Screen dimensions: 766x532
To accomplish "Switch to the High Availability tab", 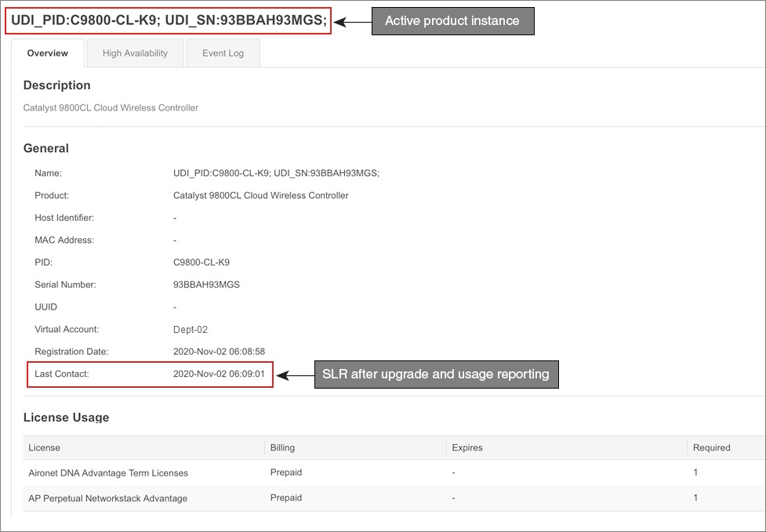I will click(x=134, y=52).
